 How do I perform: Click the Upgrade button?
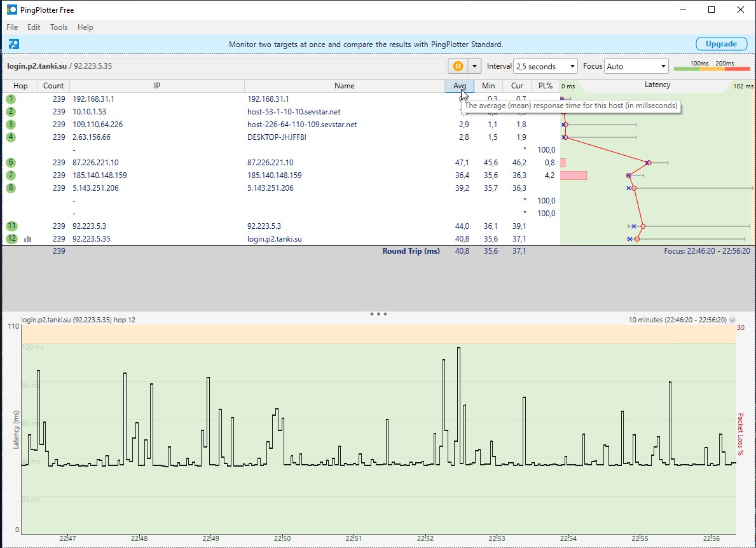click(x=721, y=44)
